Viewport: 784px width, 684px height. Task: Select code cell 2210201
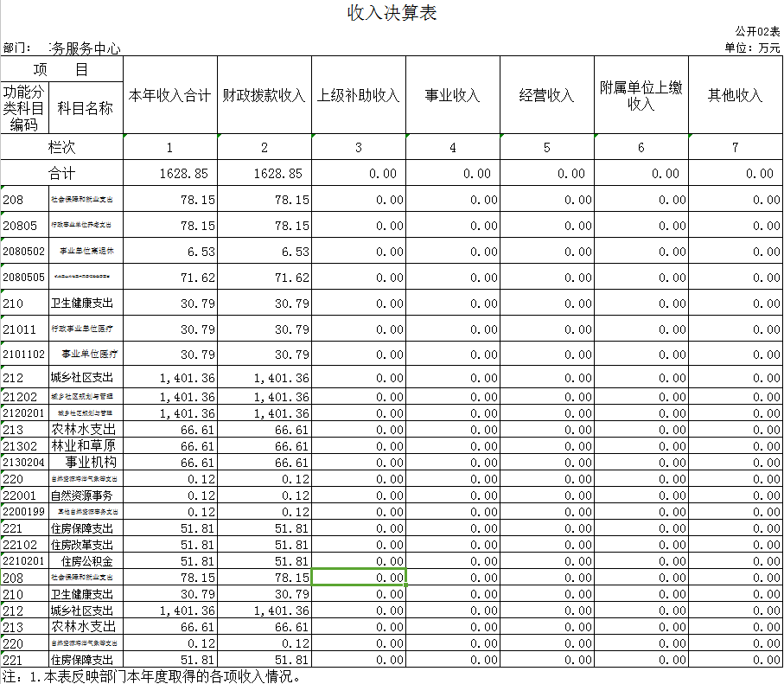tap(24, 561)
